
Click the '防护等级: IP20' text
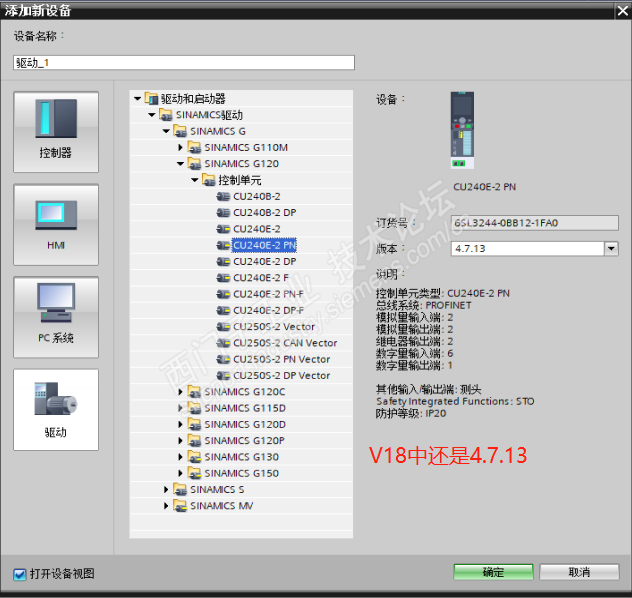[411, 413]
